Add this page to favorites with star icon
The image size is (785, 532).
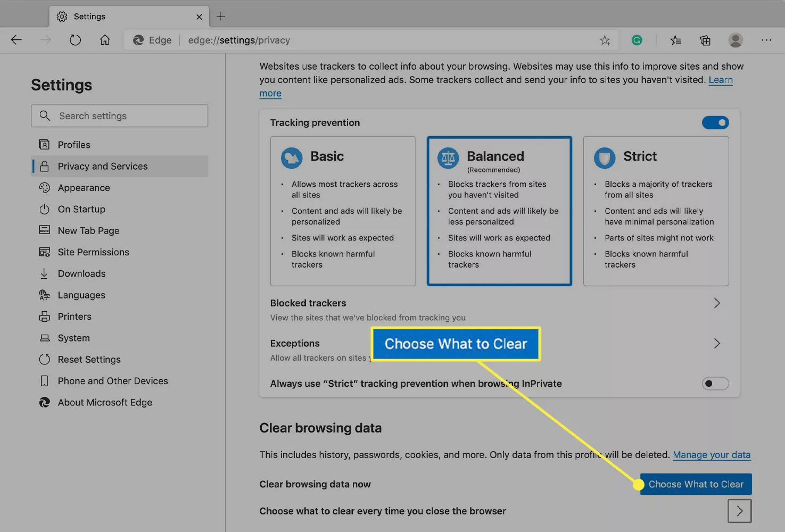605,40
